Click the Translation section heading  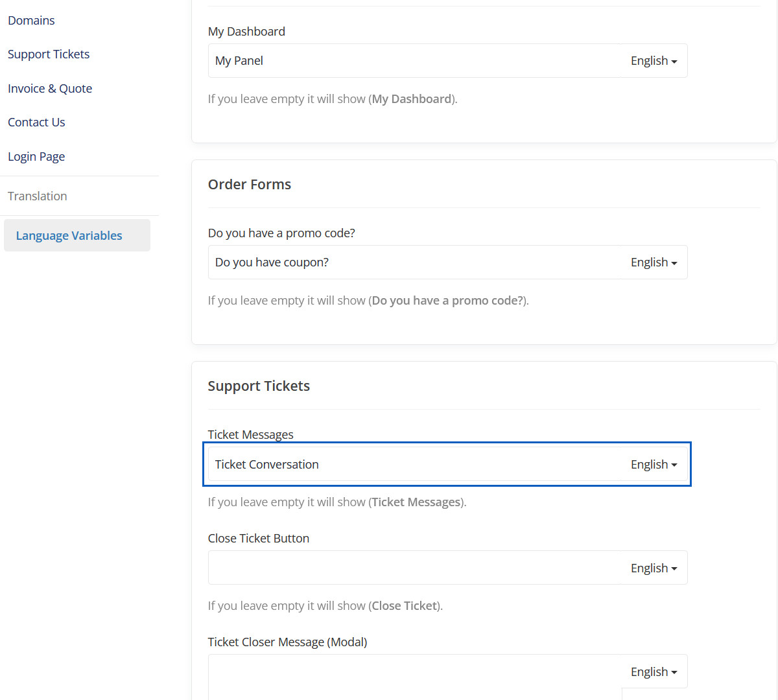point(38,196)
